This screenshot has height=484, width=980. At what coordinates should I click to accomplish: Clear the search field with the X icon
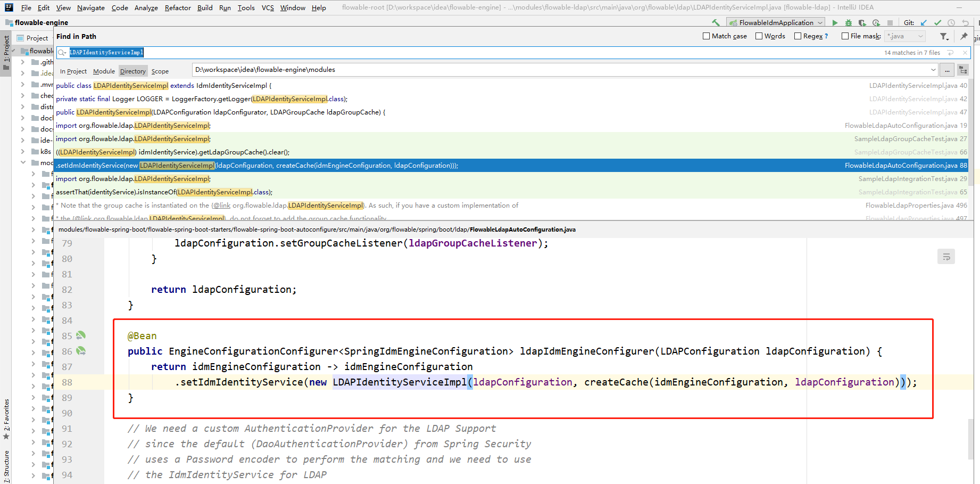click(965, 53)
